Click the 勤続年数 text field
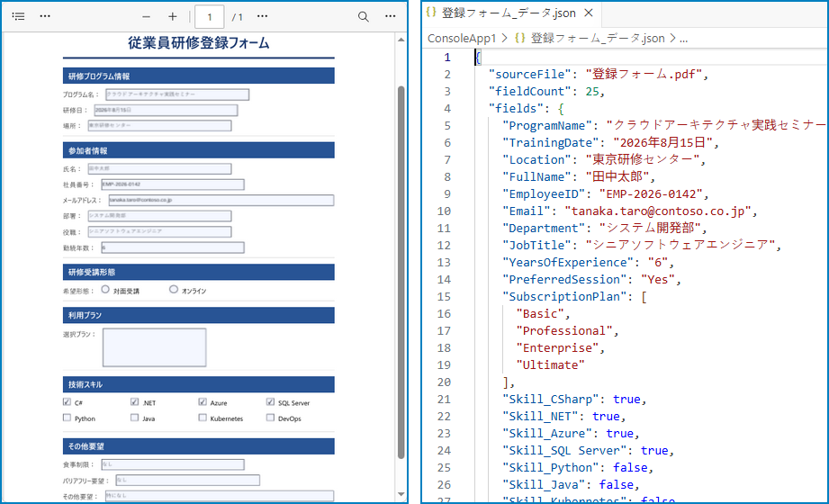This screenshot has height=504, width=829. (x=172, y=247)
